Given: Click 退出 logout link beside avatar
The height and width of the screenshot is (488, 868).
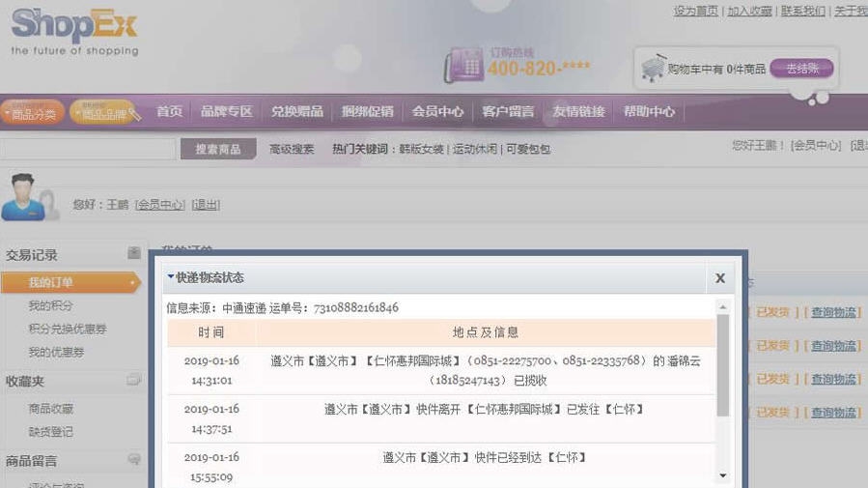Looking at the screenshot, I should [206, 205].
